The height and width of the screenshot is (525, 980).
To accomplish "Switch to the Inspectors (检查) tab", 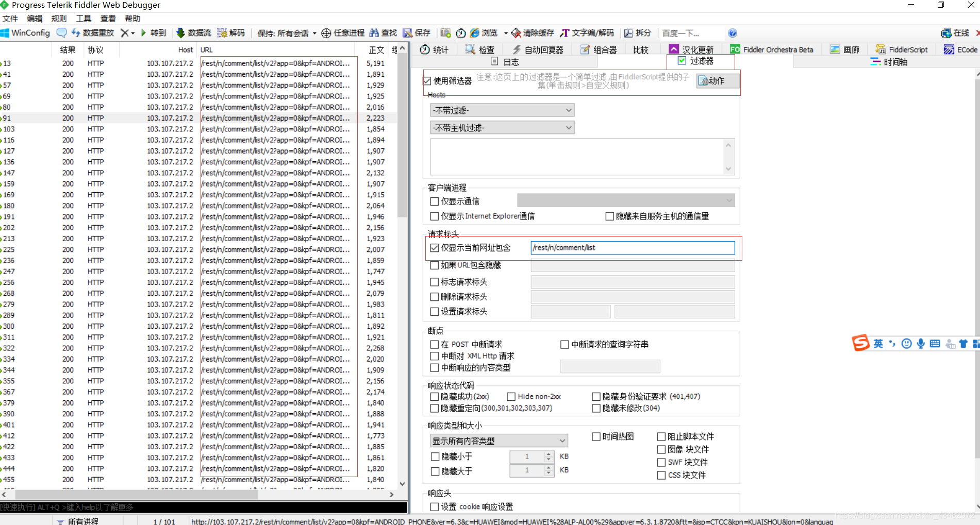I will tap(480, 49).
